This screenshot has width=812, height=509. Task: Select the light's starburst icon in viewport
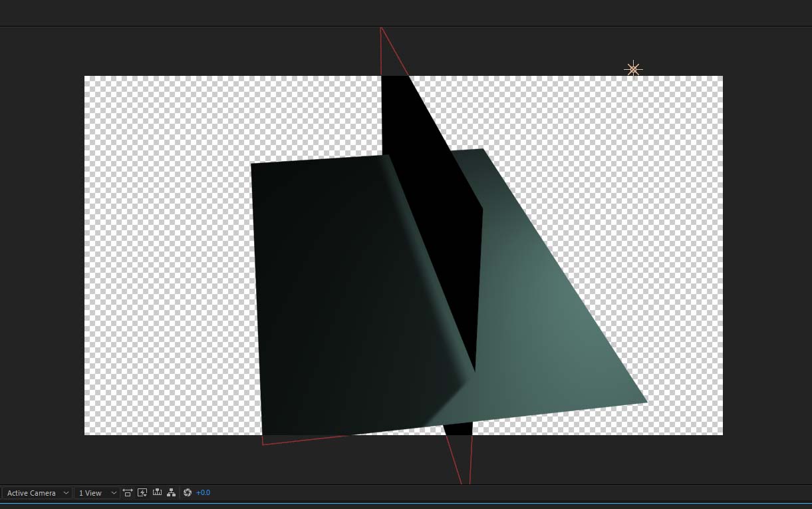click(633, 69)
